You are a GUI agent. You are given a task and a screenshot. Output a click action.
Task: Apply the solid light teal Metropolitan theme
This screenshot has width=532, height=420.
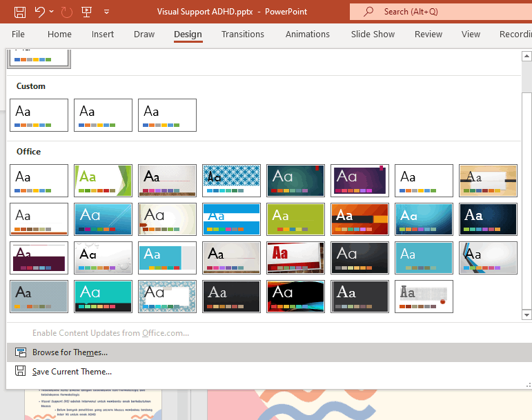tap(424, 258)
